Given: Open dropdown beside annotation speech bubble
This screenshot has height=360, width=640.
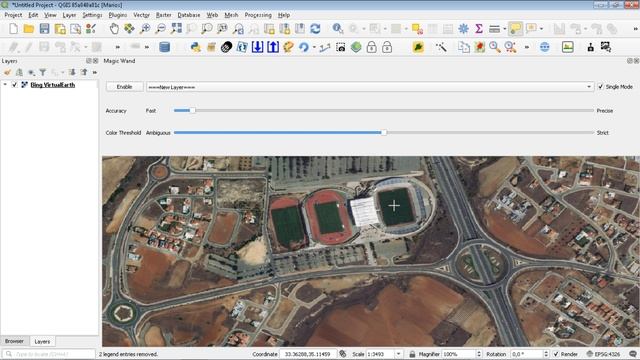Looking at the screenshot, I should [542, 29].
